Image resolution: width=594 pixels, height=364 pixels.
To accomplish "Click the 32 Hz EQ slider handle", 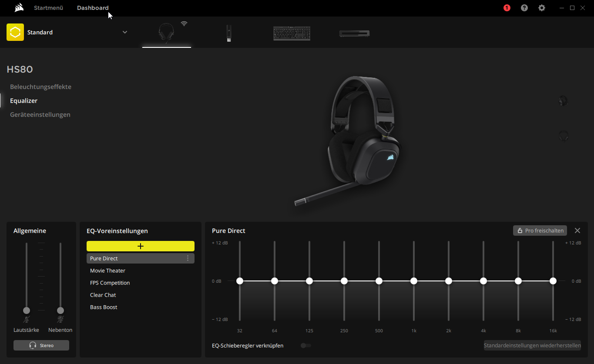I will (x=240, y=281).
